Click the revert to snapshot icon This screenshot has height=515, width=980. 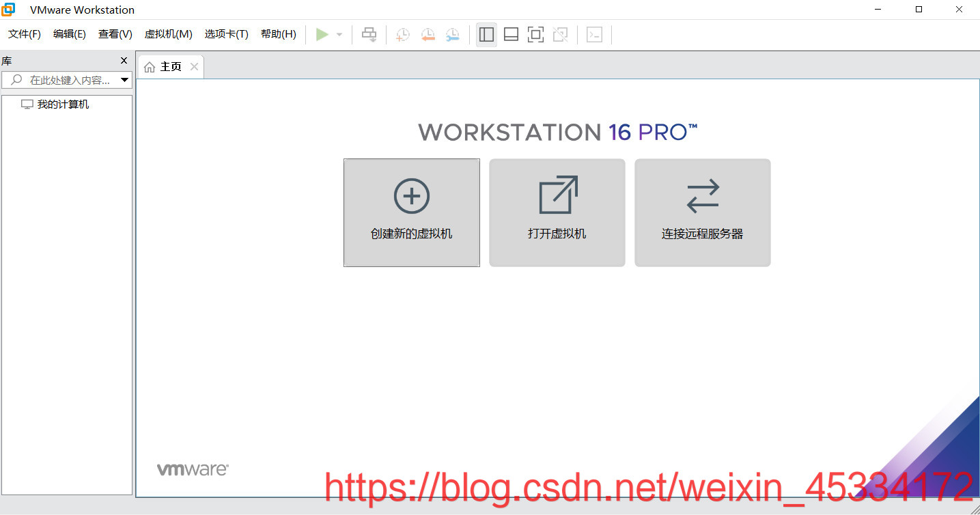(428, 34)
